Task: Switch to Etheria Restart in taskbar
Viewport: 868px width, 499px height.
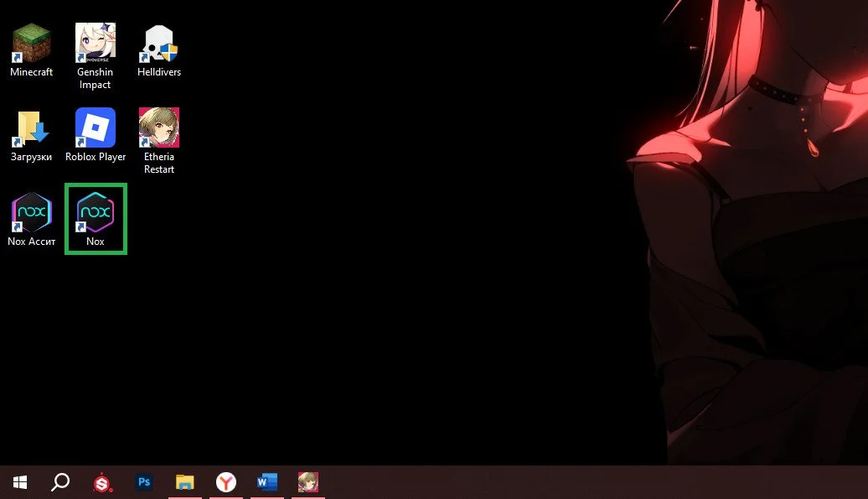Action: click(307, 482)
